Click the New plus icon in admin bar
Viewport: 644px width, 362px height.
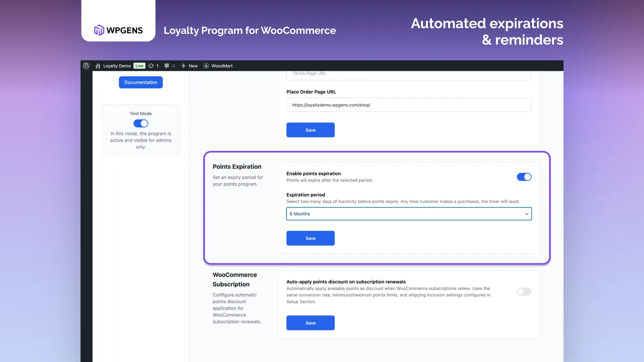pos(183,66)
